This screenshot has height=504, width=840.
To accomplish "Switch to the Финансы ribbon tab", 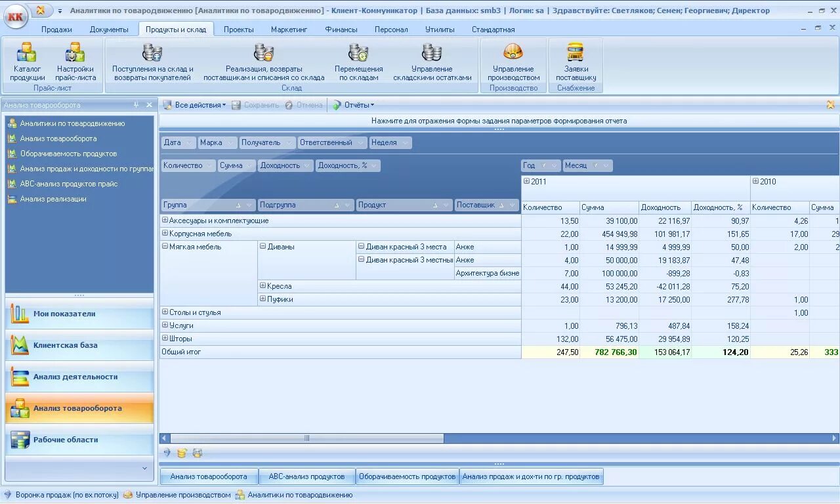I will click(x=341, y=30).
